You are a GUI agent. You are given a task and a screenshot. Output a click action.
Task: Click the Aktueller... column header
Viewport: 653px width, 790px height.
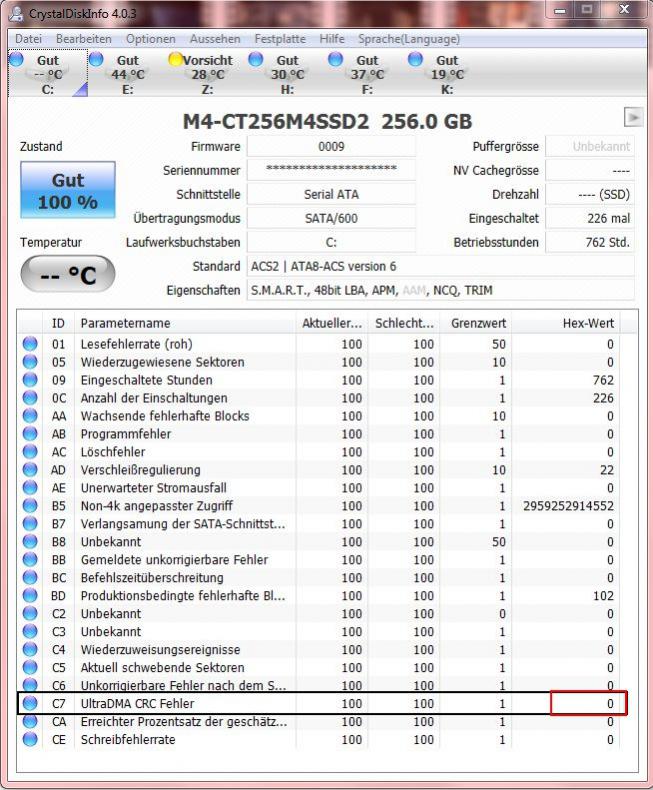click(x=332, y=323)
